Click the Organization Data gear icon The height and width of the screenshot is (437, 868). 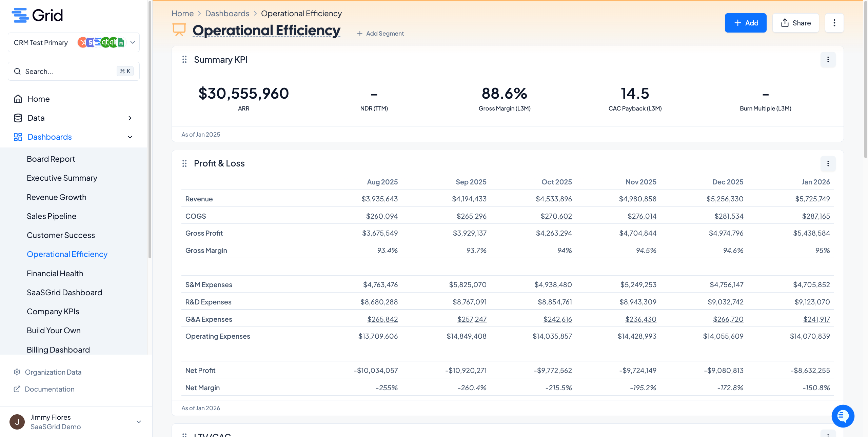coord(17,372)
